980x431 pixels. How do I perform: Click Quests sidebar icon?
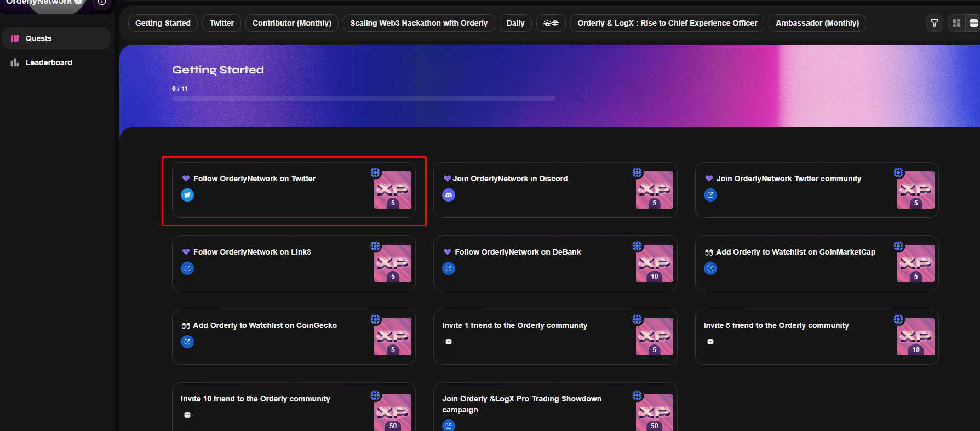point(15,38)
